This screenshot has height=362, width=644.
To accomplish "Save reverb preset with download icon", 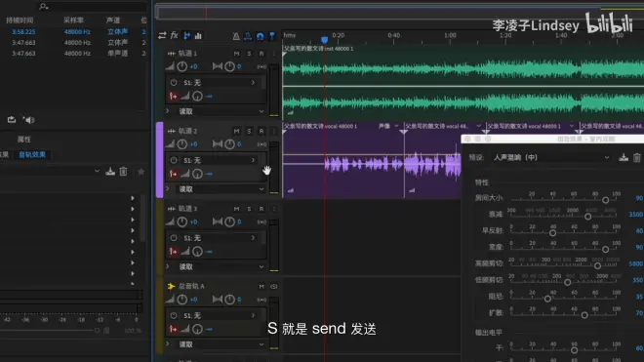I will [624, 157].
